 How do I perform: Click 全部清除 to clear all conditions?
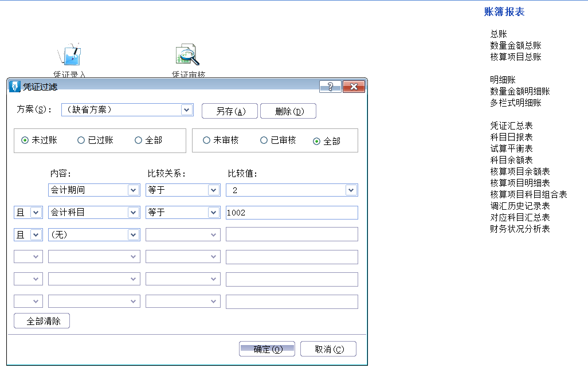41,321
